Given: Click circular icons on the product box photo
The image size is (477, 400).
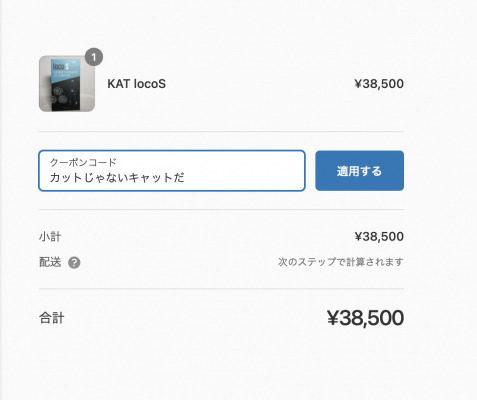Looking at the screenshot, I should point(59,94).
